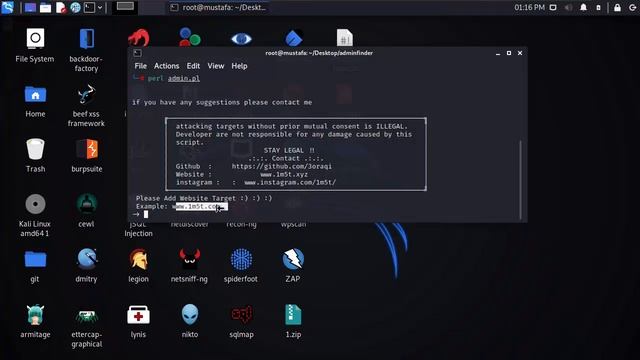Open the Kali applications menu icon
This screenshot has width=640, height=360.
[x=7, y=7]
